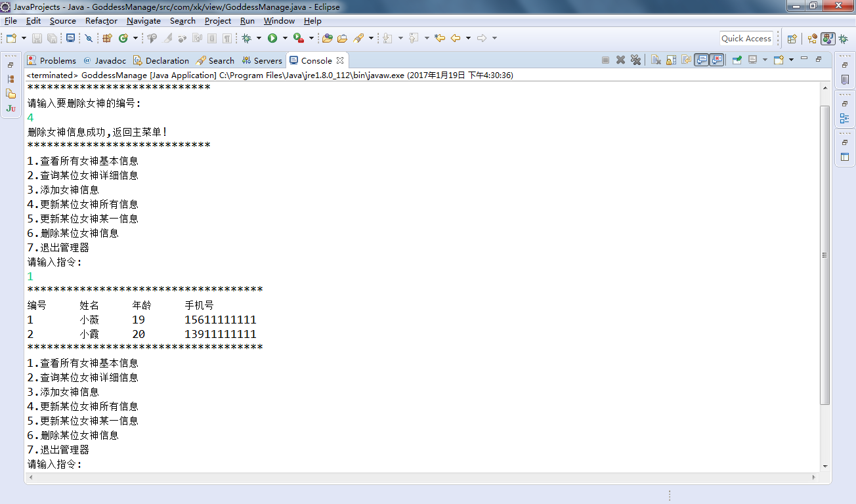
Task: Click the Run Last Tool icon
Action: click(299, 38)
